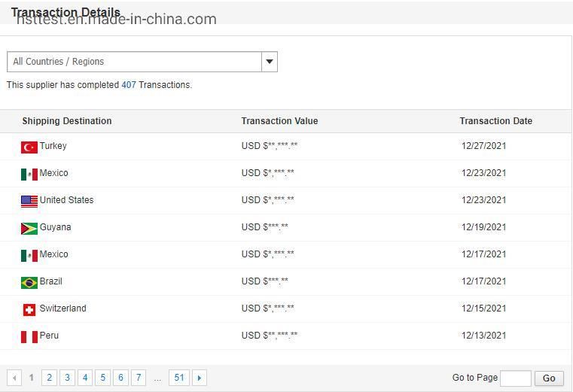This screenshot has height=392, width=573.
Task: Click the dropdown arrow of country filter
Action: tap(270, 62)
